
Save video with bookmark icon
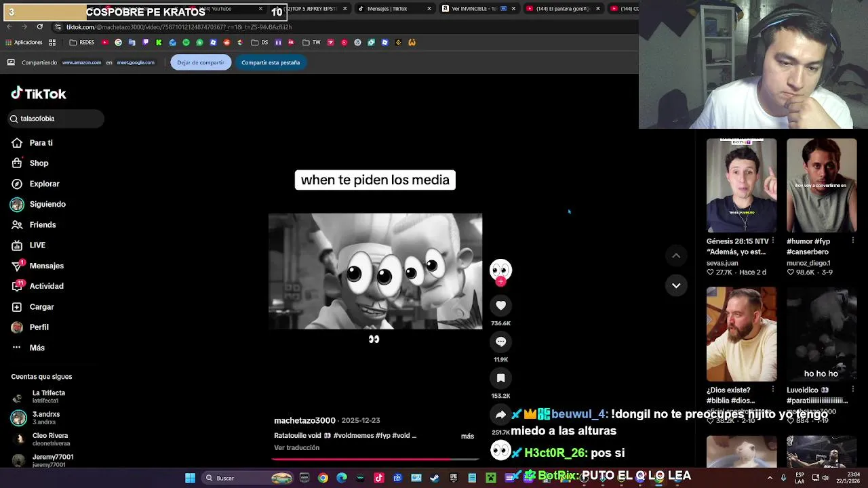(500, 378)
